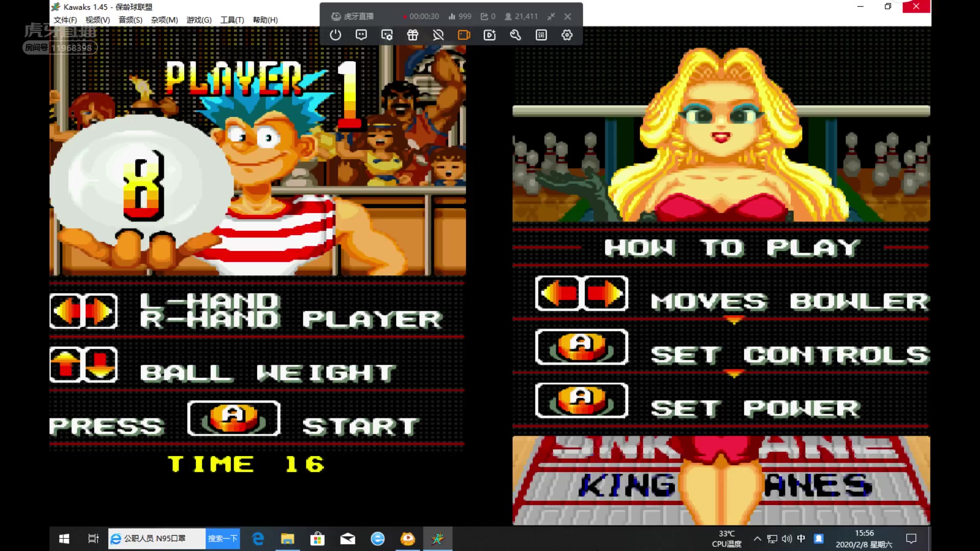The width and height of the screenshot is (980, 551).
Task: Open the wrench tools icon in Huya toolbar
Action: (516, 35)
